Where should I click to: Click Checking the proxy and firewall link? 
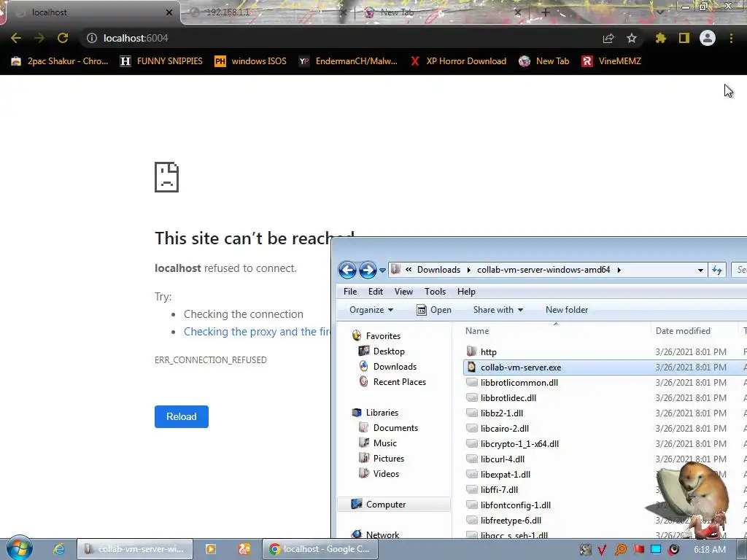[257, 332]
